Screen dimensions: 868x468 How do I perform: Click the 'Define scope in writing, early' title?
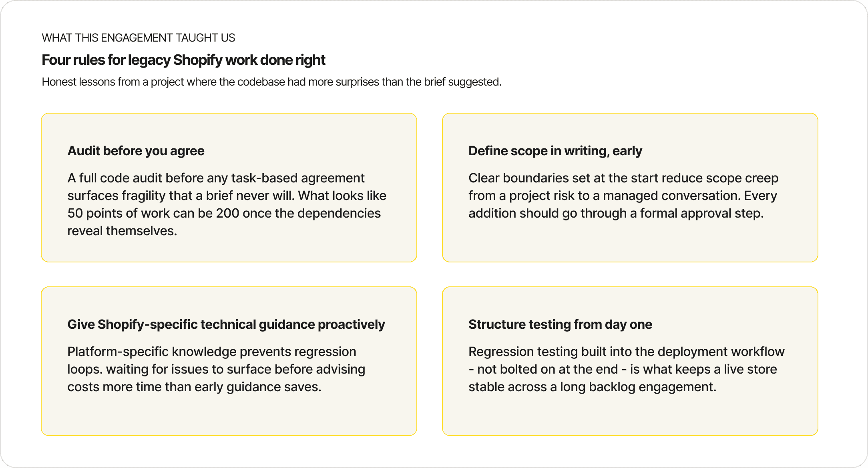[555, 151]
